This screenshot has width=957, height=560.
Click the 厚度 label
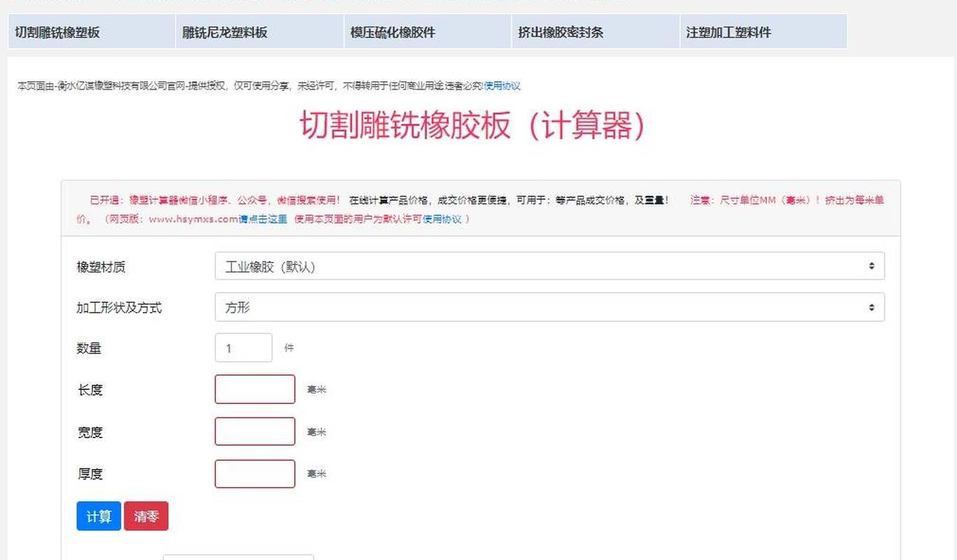tap(90, 474)
